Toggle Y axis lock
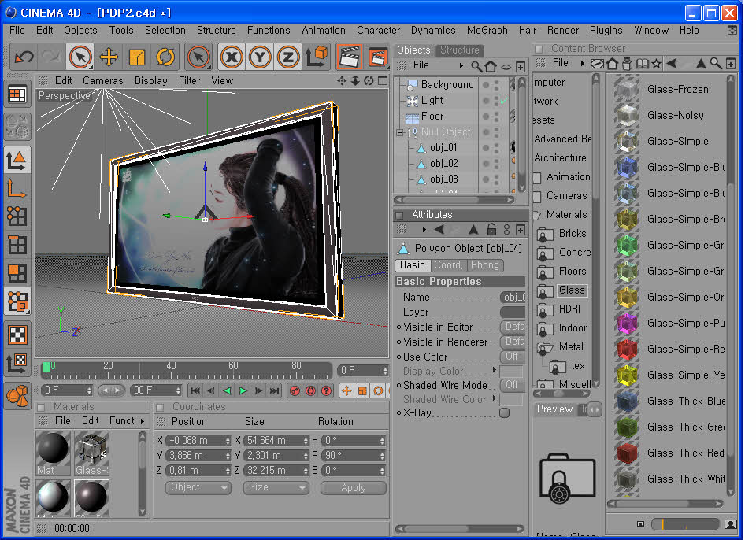The width and height of the screenshot is (756, 540). click(x=260, y=57)
